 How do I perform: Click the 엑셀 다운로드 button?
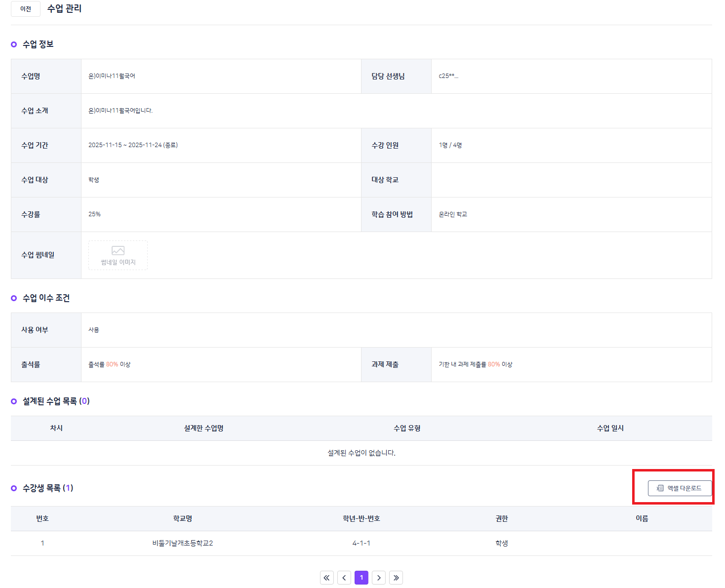tap(680, 488)
